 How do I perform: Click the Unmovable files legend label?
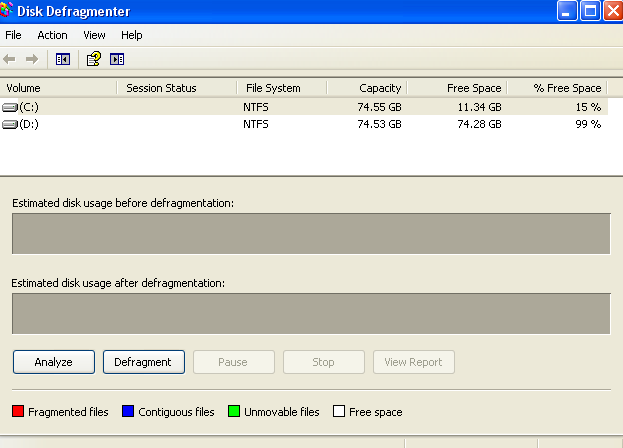[282, 412]
